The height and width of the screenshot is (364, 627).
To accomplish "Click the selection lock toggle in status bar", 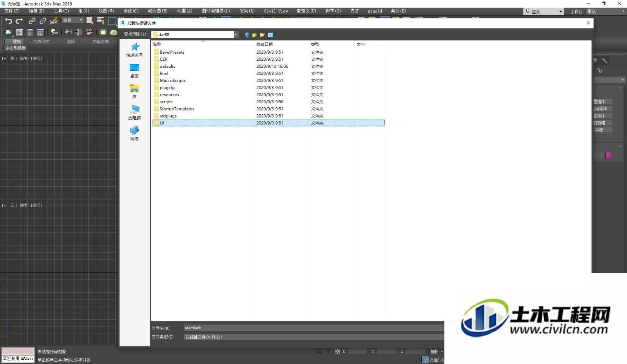I will pyautogui.click(x=328, y=351).
